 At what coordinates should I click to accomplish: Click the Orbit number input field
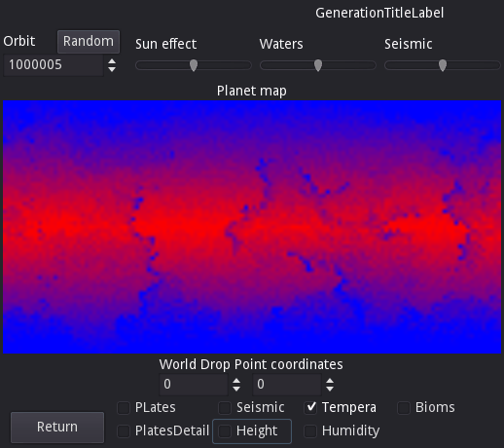(x=54, y=65)
